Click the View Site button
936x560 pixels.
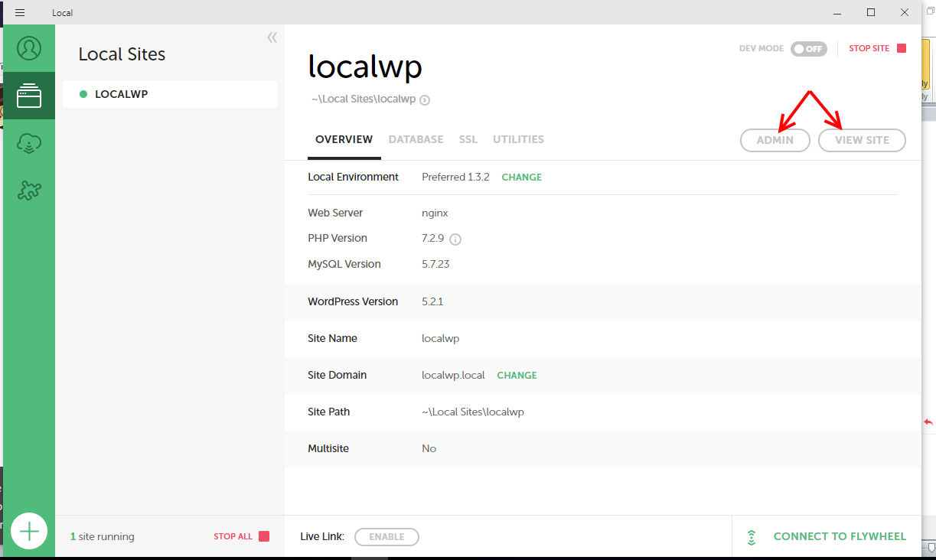click(862, 140)
